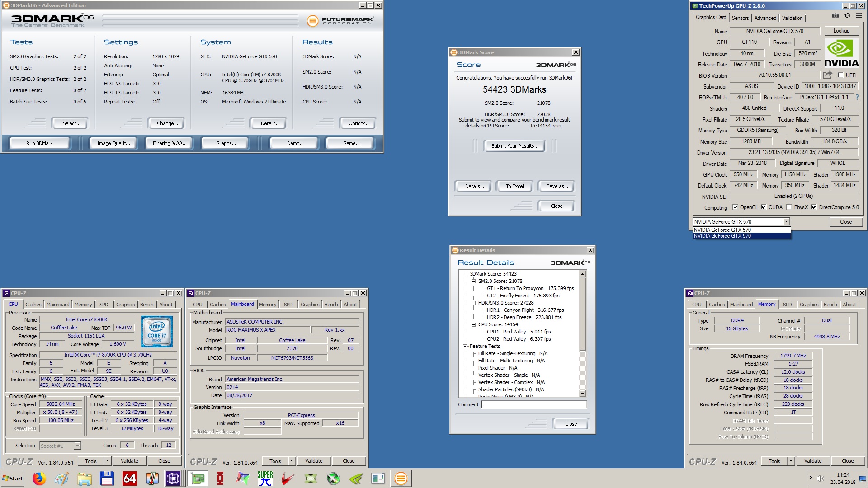Click purple CPU-Z chip icon in taskbar

(173, 479)
